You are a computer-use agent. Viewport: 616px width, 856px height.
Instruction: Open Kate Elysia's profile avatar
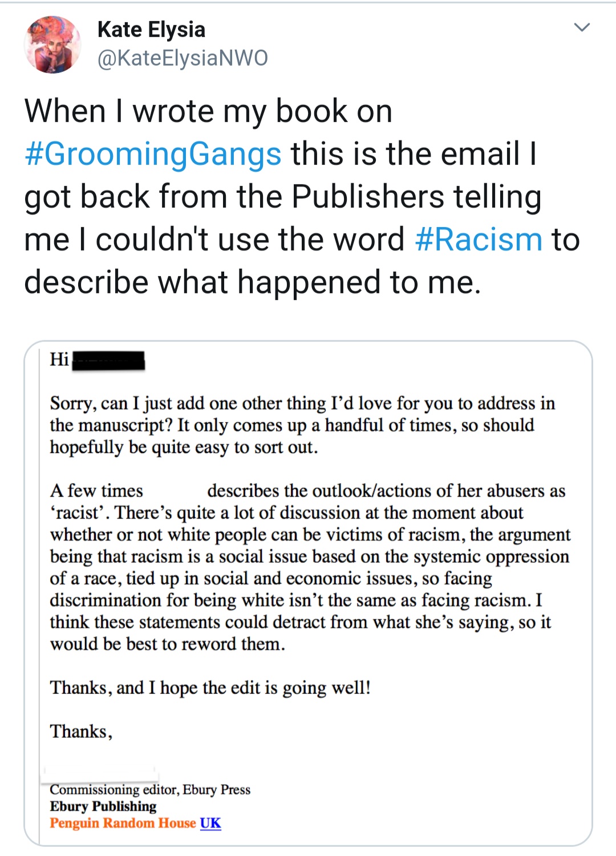click(52, 45)
